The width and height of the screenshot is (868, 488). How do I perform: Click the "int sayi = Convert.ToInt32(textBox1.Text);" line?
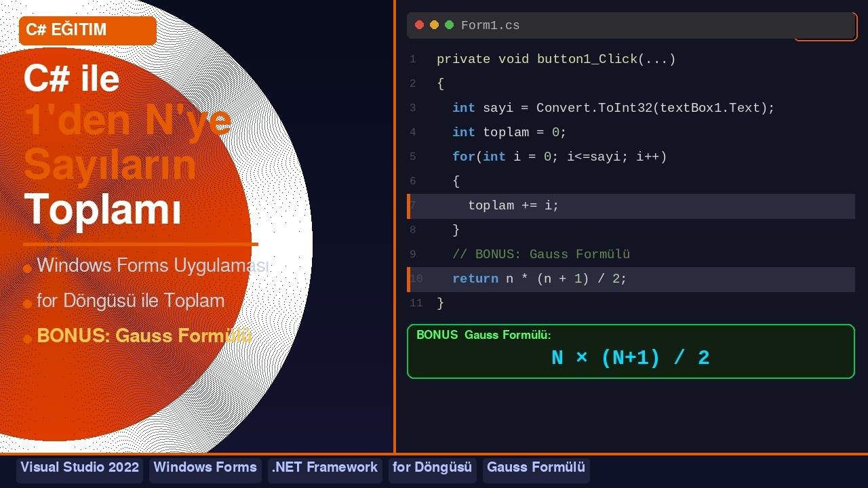coord(614,108)
